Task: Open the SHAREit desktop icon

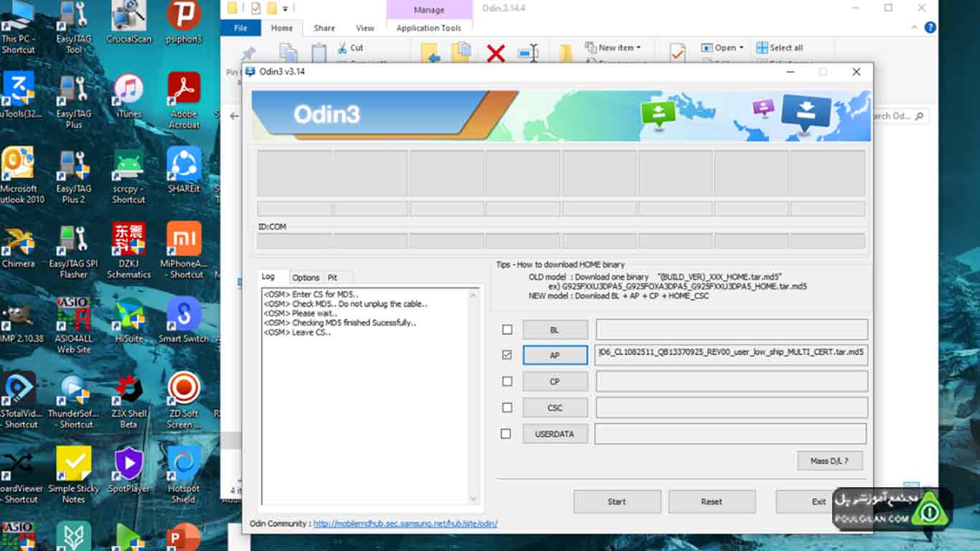Action: (184, 171)
